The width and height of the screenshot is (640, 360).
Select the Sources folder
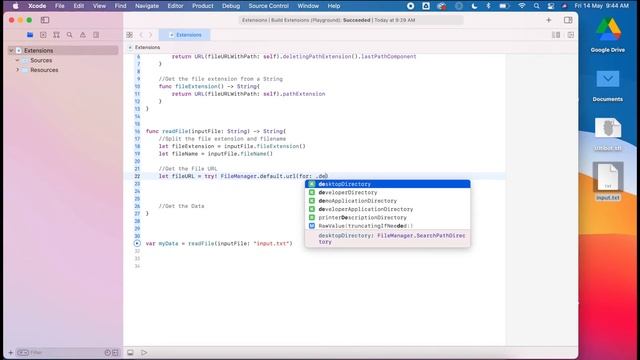[41, 60]
